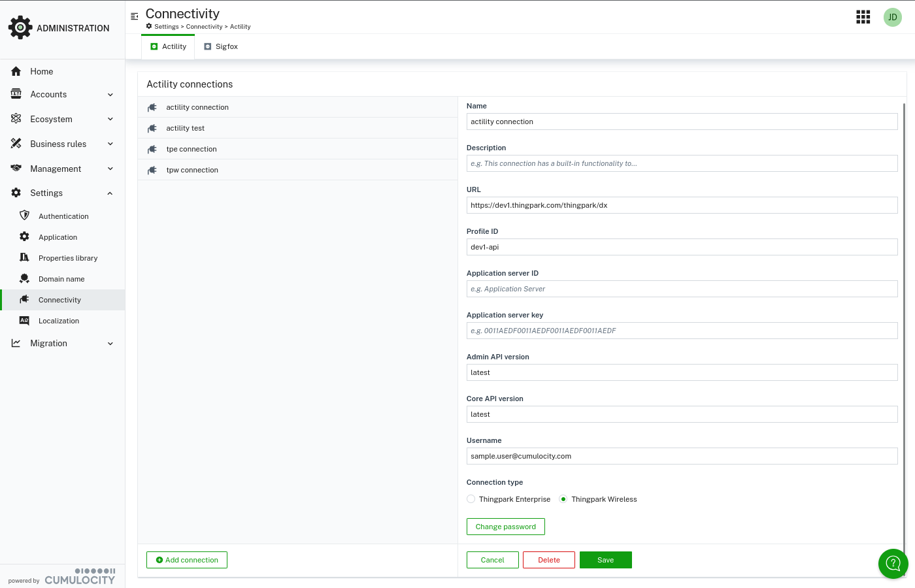Click the JD user avatar
Image resolution: width=915 pixels, height=588 pixels.
coord(892,17)
